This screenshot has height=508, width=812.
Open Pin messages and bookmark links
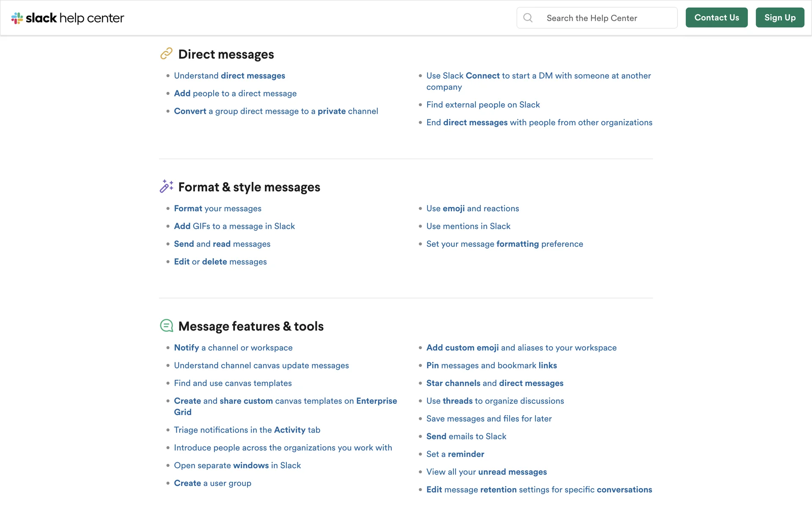pyautogui.click(x=491, y=366)
